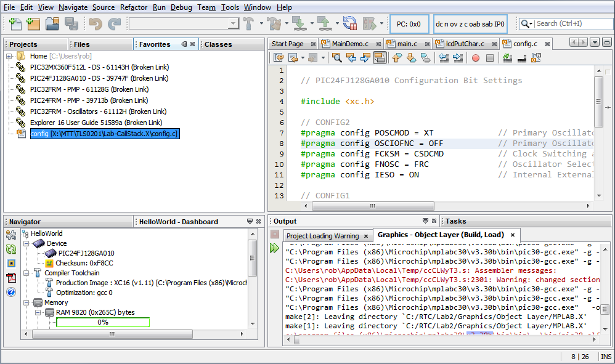The height and width of the screenshot is (364, 615).
Task: Click the blue help icon in Dashboard sidebar
Action: click(11, 292)
